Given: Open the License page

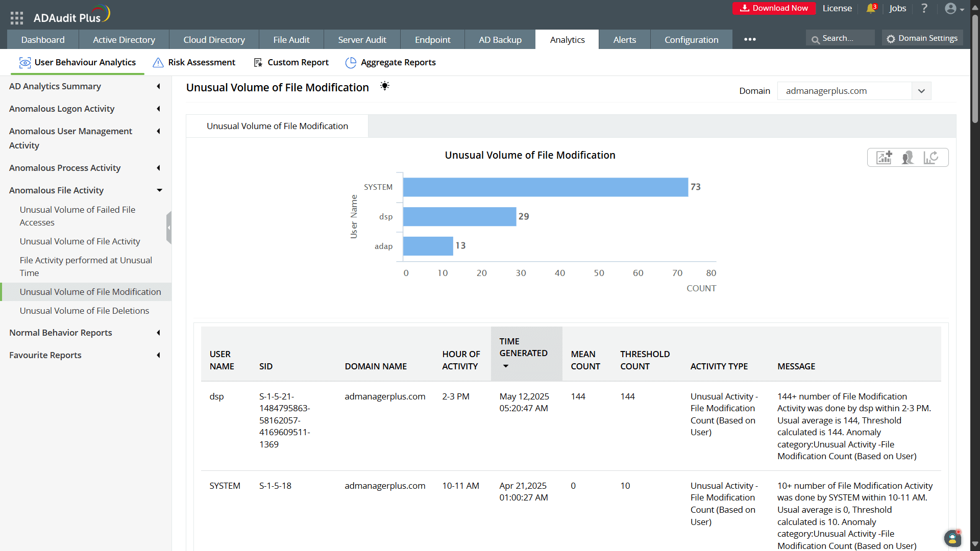Looking at the screenshot, I should (x=837, y=8).
